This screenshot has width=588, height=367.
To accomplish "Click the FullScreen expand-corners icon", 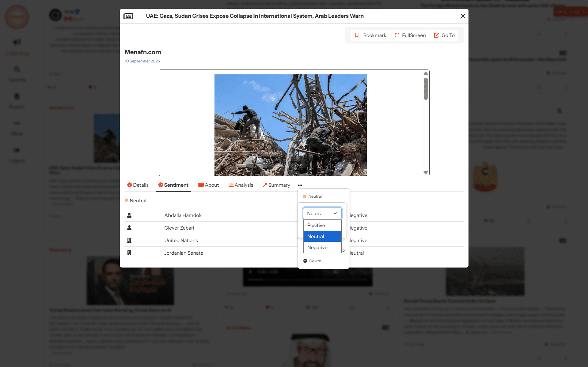I will coord(397,35).
